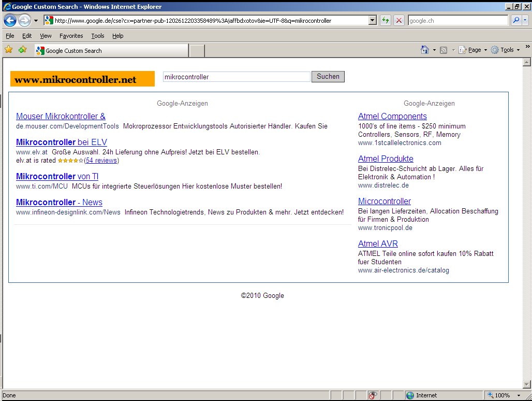Click Add to Favorites star-plus icon
532x401 pixels.
(x=23, y=50)
